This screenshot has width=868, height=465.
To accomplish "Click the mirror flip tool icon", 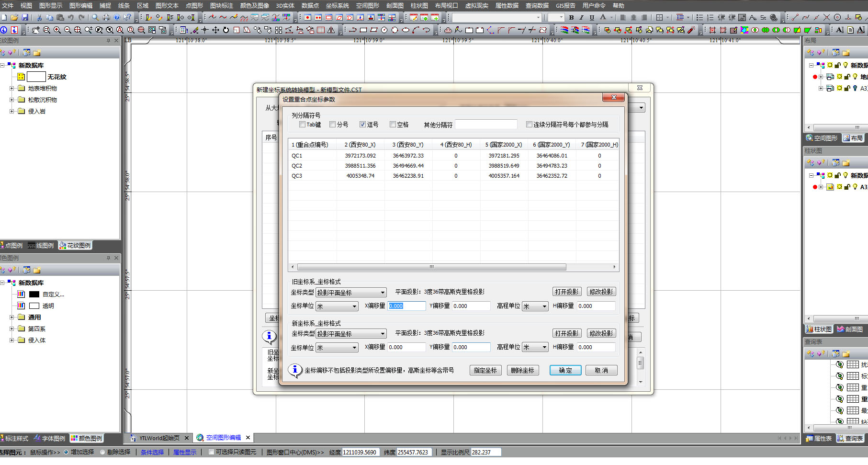I will (x=331, y=30).
